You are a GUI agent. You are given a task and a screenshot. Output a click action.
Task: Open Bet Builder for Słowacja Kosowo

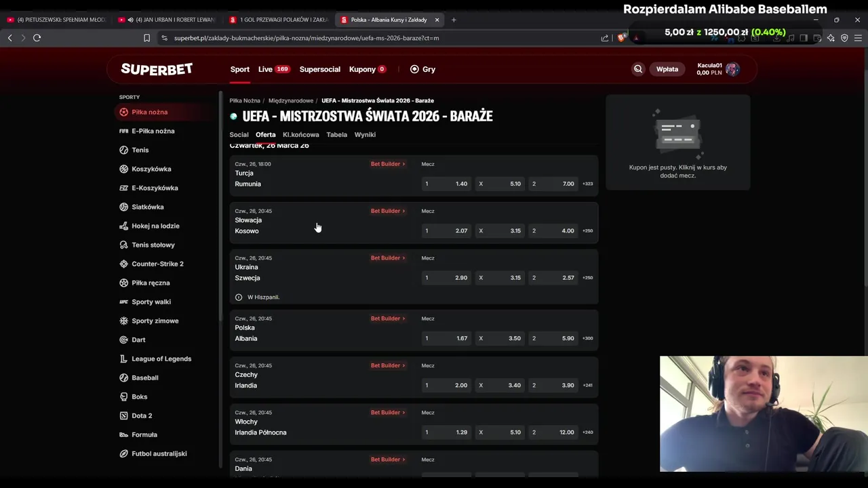387,211
